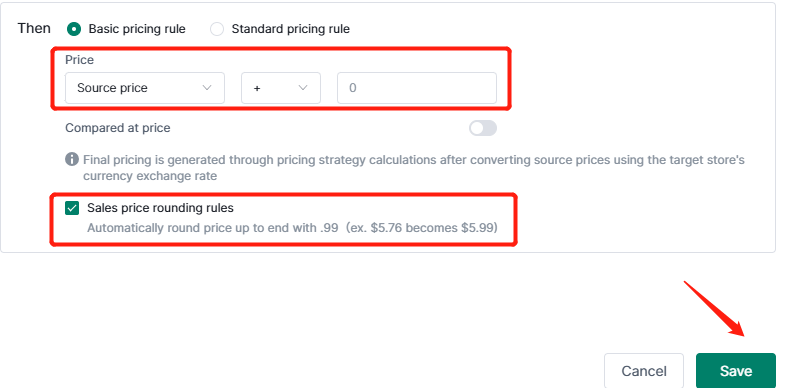This screenshot has width=801, height=388.
Task: Click the green checkmark for rounding rules
Action: pos(72,208)
